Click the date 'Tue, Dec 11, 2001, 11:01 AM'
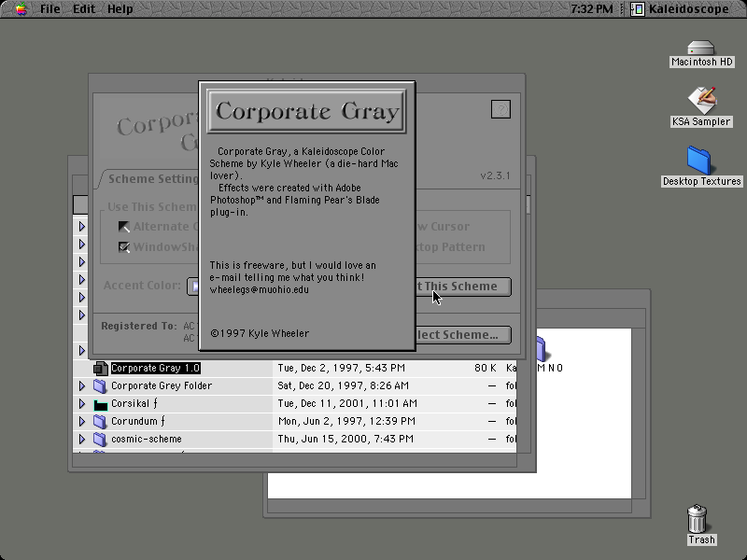 pyautogui.click(x=347, y=403)
